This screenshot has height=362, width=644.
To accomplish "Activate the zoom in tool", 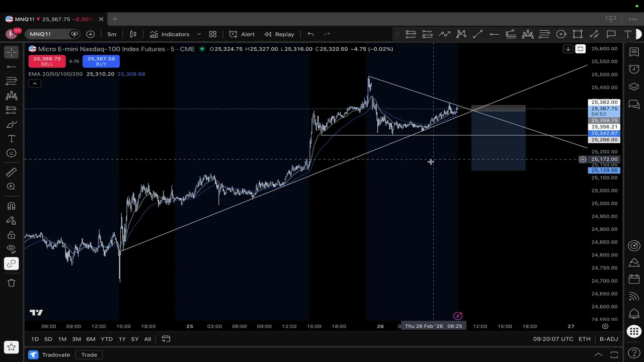I will [11, 187].
